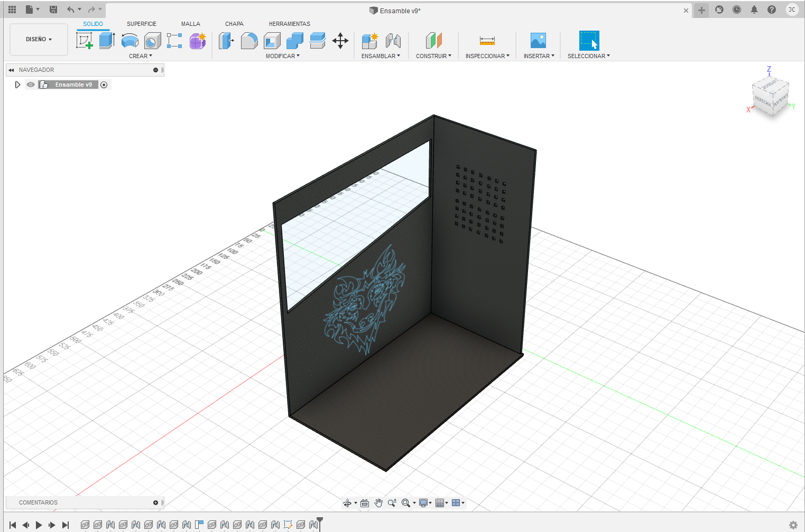805x532 pixels.
Task: Switch to the Chapa tab
Action: point(234,24)
